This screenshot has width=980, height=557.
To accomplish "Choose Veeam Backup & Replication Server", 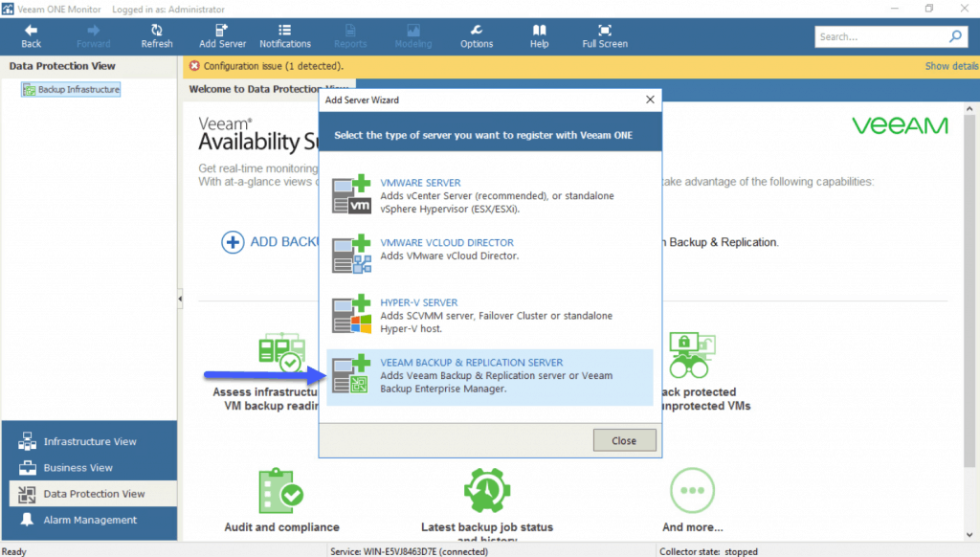I will coord(472,363).
